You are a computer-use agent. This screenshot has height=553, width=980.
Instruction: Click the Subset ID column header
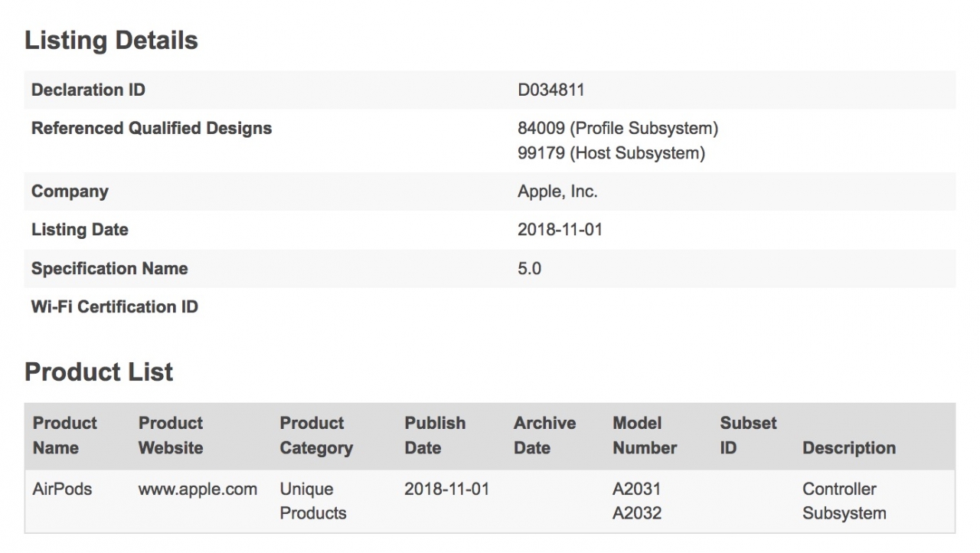point(748,435)
